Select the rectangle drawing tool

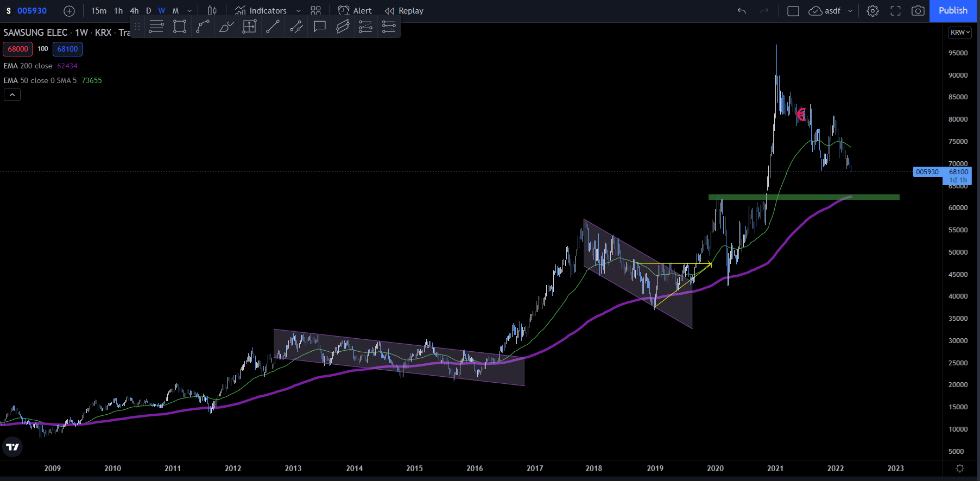click(x=180, y=26)
